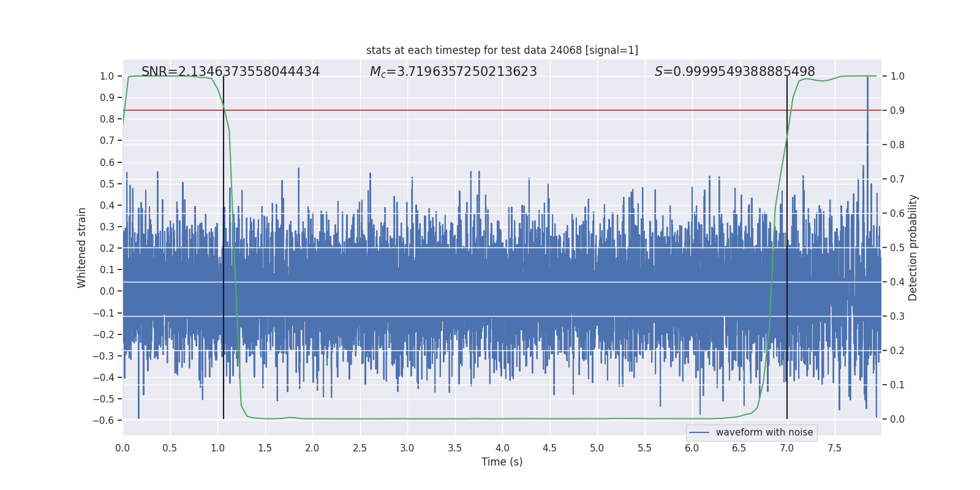Click the 0.5 tick on the detection probability axis
This screenshot has height=490, width=980.
click(897, 247)
